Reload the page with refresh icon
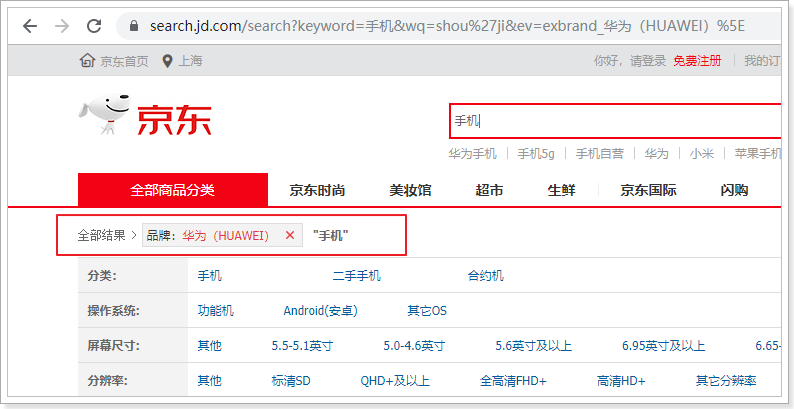 click(94, 26)
